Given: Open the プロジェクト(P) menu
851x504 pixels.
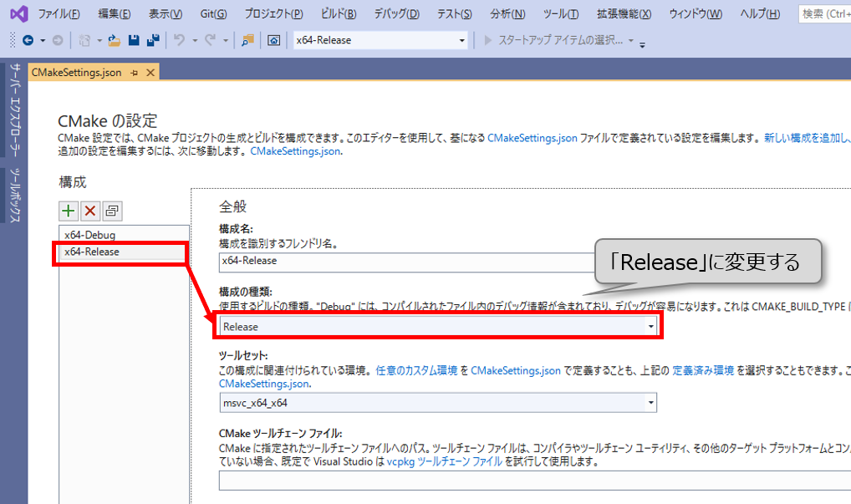Looking at the screenshot, I should click(273, 13).
